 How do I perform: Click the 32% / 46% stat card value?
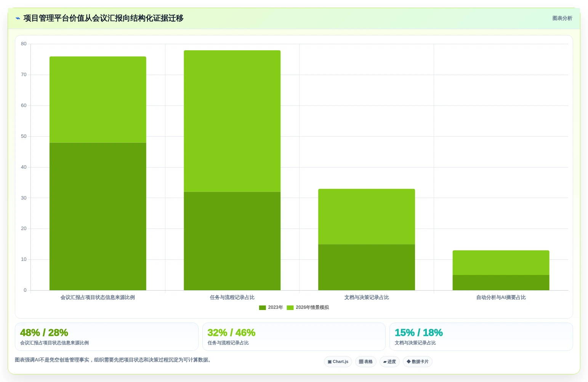(231, 333)
